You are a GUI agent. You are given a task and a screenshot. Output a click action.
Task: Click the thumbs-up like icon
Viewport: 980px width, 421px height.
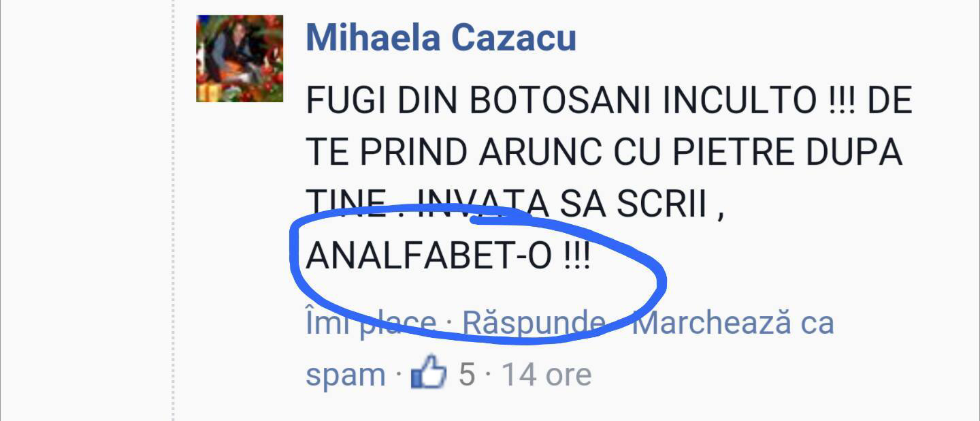tap(429, 373)
